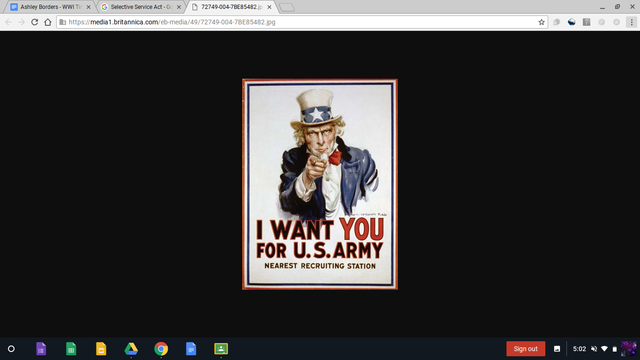
Task: Select the 72749-004-7BE85482.jpg tab
Action: pyautogui.click(x=231, y=7)
